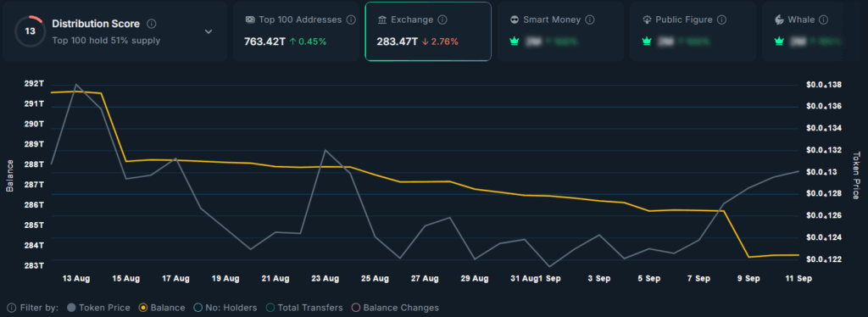The height and width of the screenshot is (317, 868).
Task: Click the price axis label ending in 122
Action: (x=824, y=259)
